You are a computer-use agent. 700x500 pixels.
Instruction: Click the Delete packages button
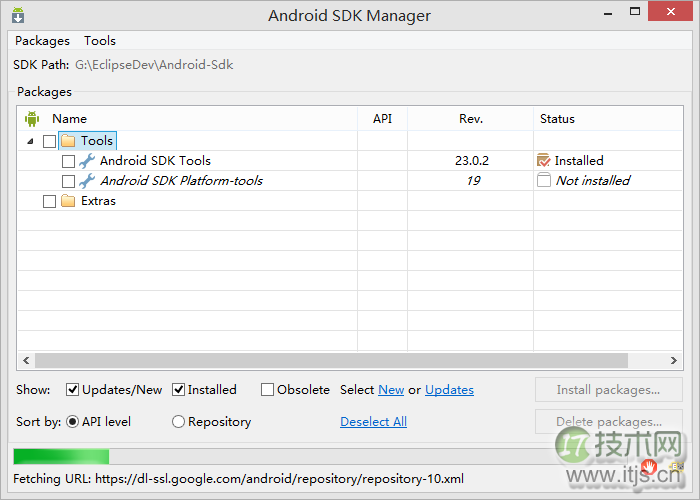608,421
